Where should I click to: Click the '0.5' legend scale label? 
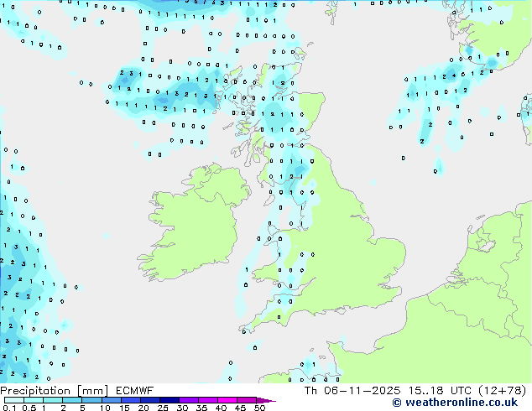[29, 408]
